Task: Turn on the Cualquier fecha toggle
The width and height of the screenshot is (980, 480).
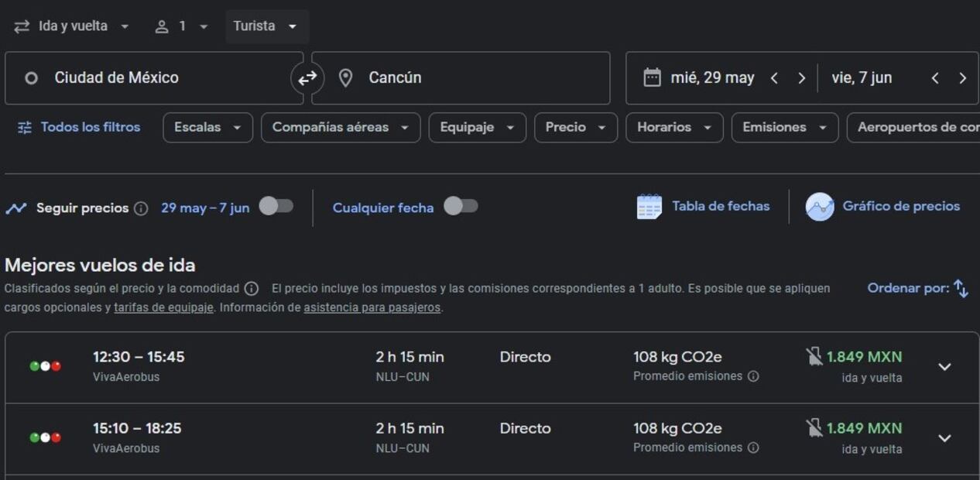Action: 461,206
